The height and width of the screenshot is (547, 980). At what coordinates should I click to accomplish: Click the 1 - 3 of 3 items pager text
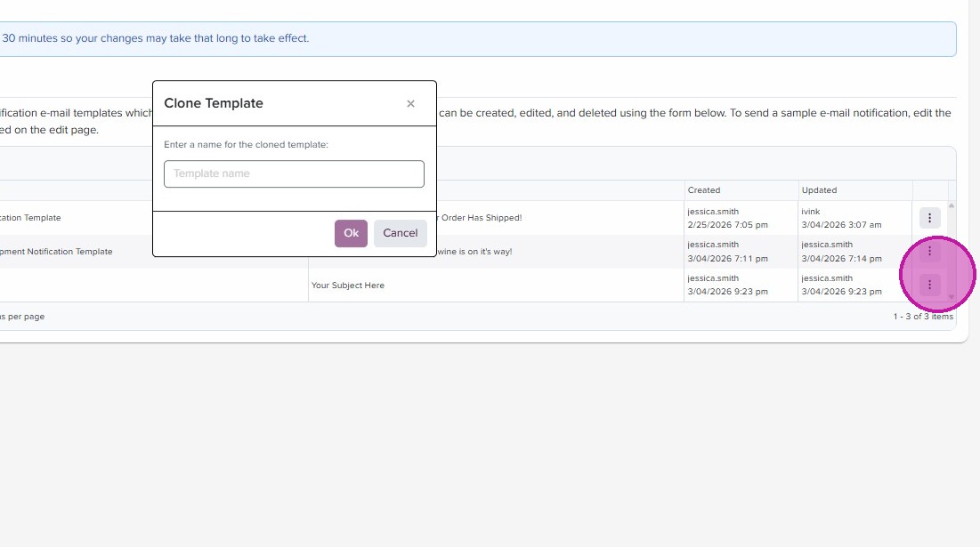coord(923,317)
